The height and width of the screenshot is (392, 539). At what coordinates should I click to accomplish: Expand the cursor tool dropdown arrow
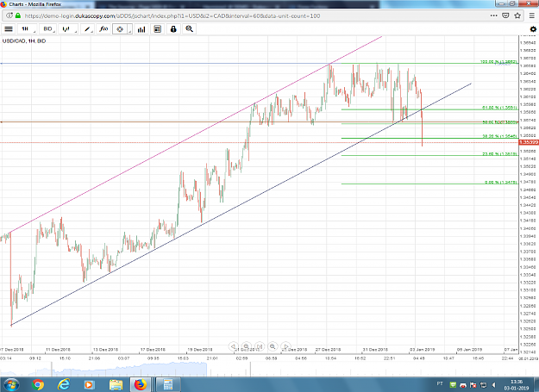(129, 29)
